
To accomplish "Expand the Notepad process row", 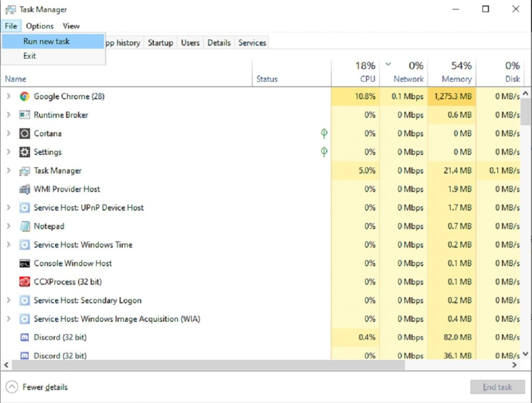I will click(x=8, y=226).
